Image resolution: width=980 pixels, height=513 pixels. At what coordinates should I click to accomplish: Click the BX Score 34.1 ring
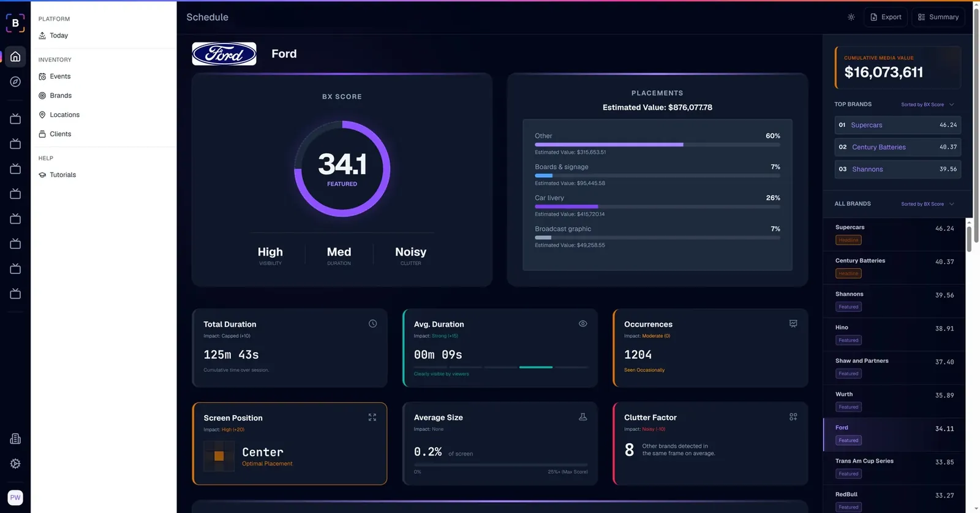[x=342, y=169]
